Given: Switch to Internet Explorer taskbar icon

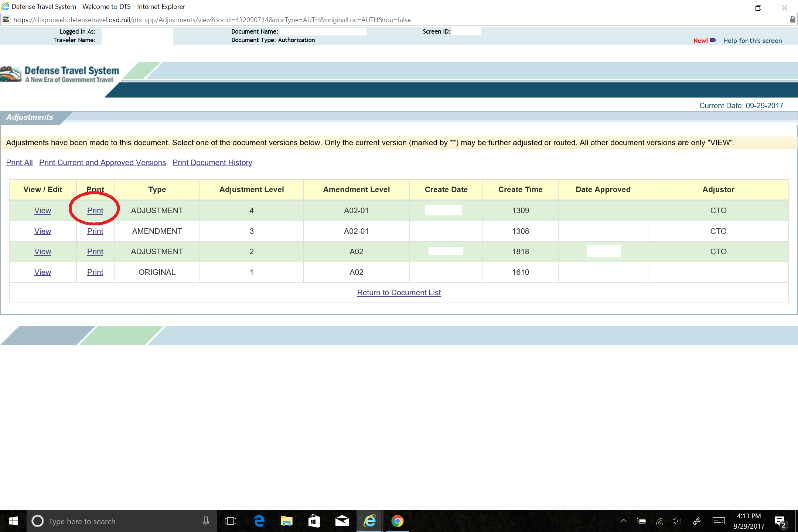Looking at the screenshot, I should (369, 521).
